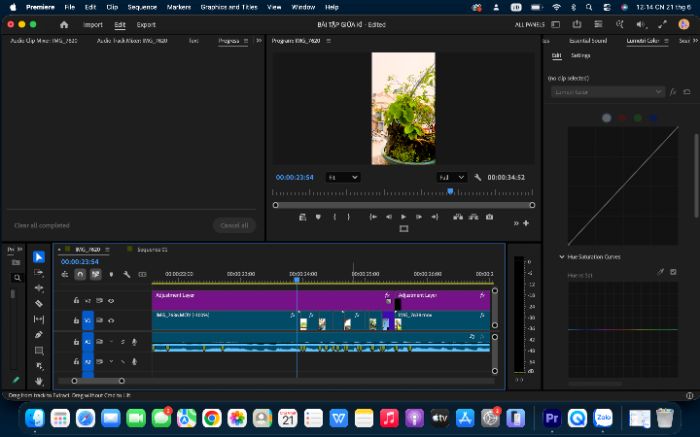700x437 pixels.
Task: Toggle V2 track output eye
Action: (x=111, y=301)
